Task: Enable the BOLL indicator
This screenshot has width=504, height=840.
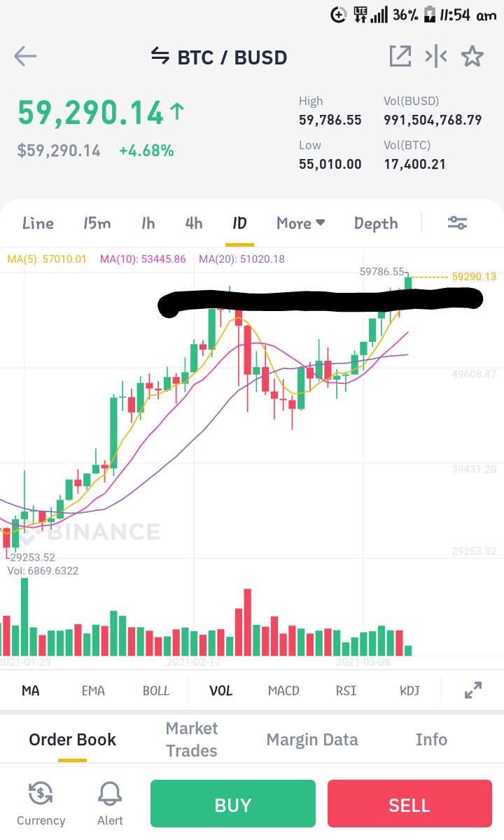Action: tap(156, 691)
